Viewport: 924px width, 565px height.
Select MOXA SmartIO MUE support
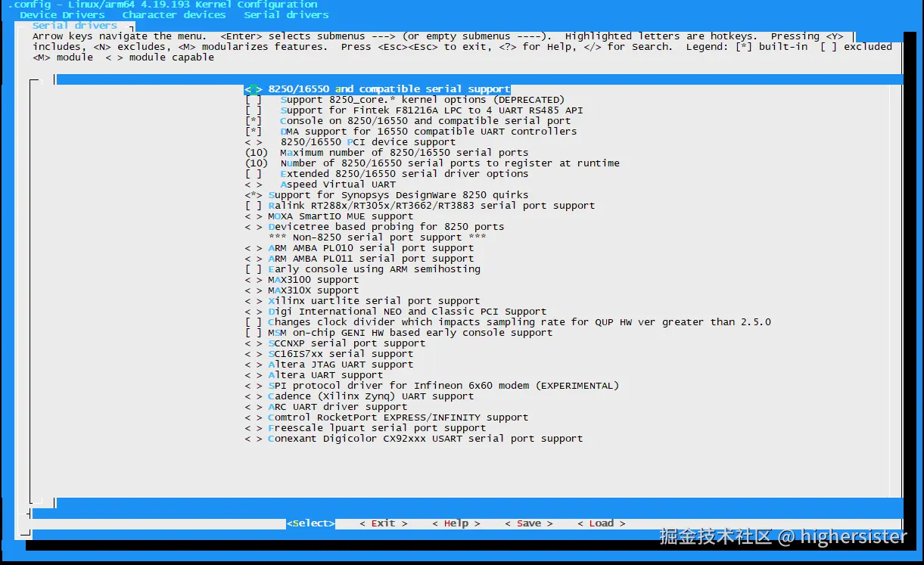click(328, 216)
